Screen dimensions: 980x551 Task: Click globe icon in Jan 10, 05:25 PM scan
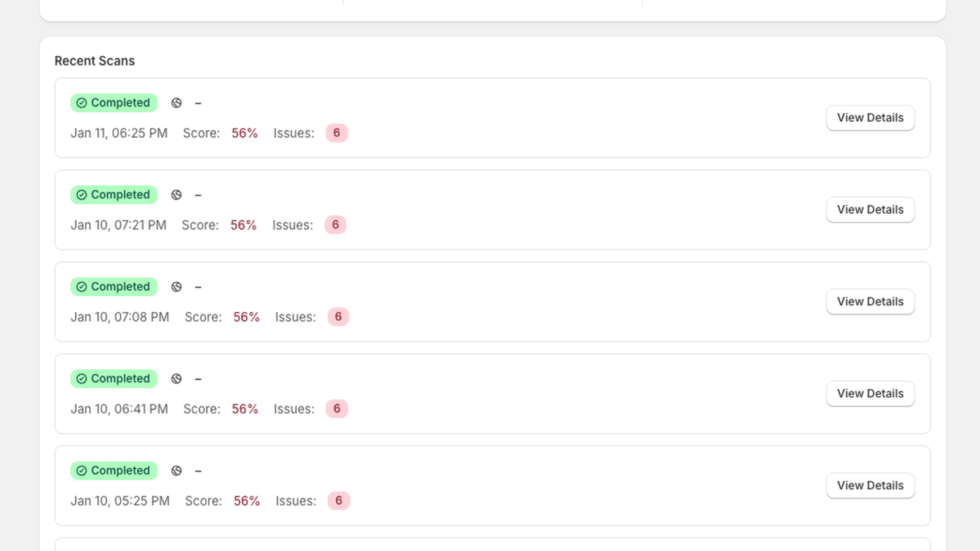pos(176,470)
